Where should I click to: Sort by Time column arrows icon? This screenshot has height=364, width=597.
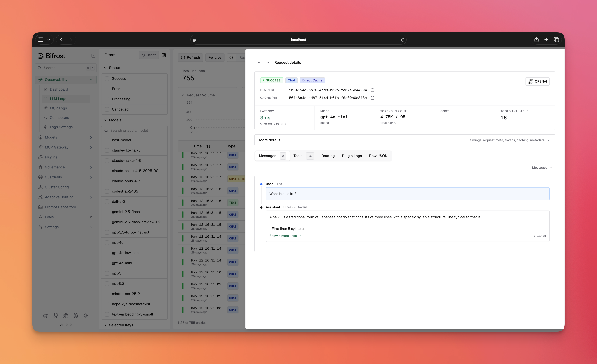pos(208,146)
